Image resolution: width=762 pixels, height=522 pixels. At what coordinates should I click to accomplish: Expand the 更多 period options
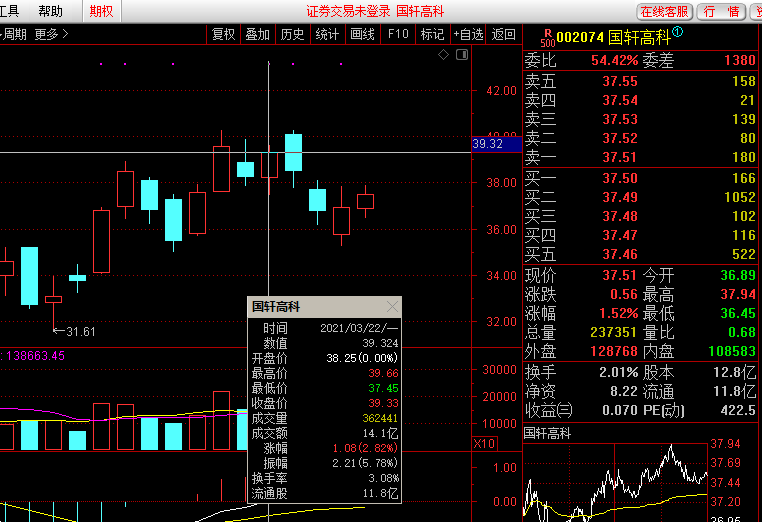(52, 35)
